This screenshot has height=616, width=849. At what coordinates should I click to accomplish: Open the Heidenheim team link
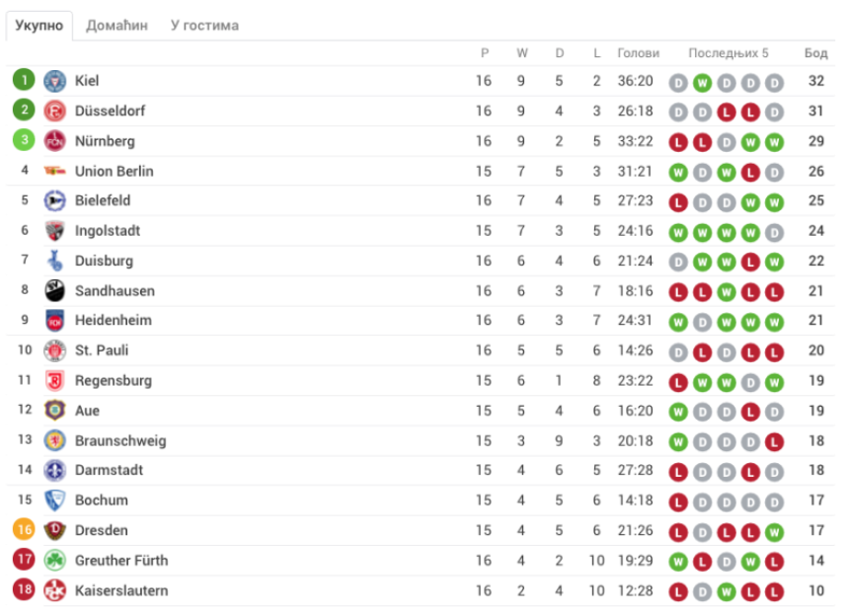(x=114, y=321)
